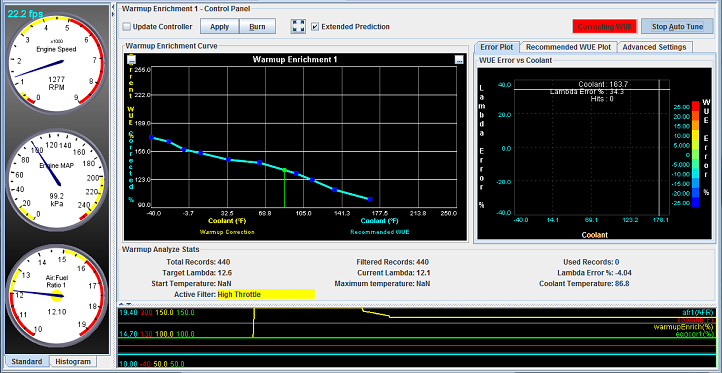Click the Apply button
Image resolution: width=722 pixels, height=373 pixels.
[220, 27]
